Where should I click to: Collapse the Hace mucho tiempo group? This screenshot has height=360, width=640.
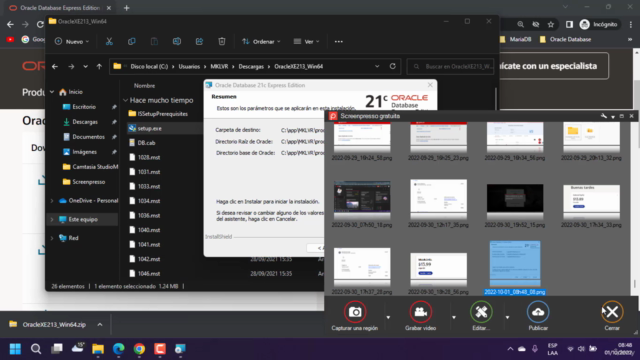(126, 100)
